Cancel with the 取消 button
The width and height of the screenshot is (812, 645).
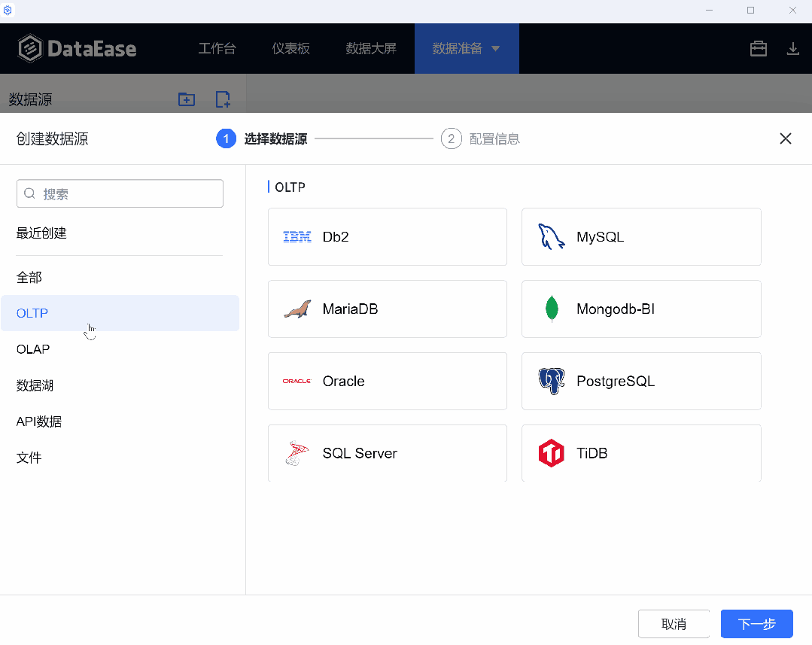pos(674,623)
